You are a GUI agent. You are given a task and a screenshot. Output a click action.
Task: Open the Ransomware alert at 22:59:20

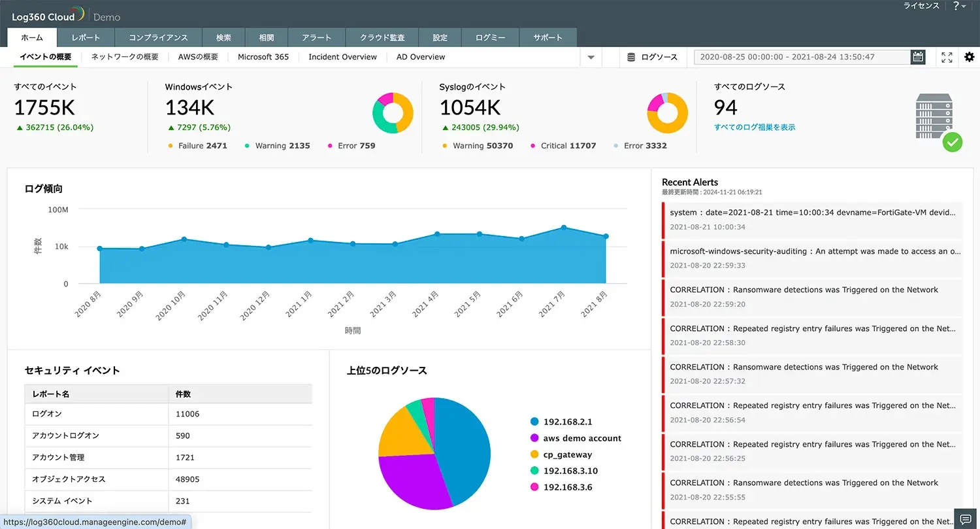click(x=812, y=296)
